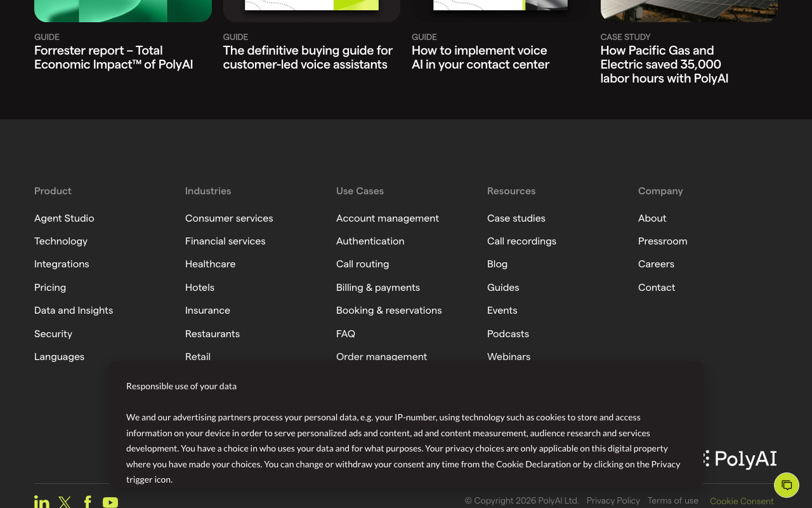Click the green Forrester report thumbnail
812x508 pixels.
coord(123,11)
